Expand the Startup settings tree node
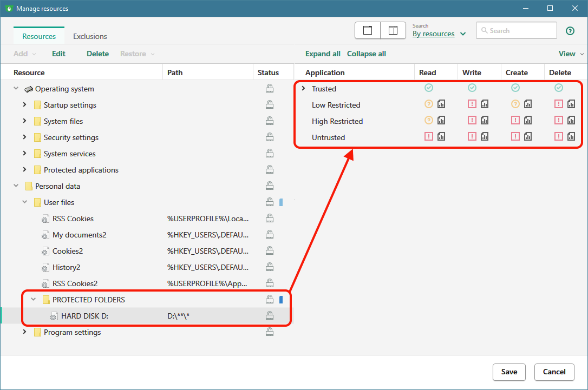 (25, 105)
